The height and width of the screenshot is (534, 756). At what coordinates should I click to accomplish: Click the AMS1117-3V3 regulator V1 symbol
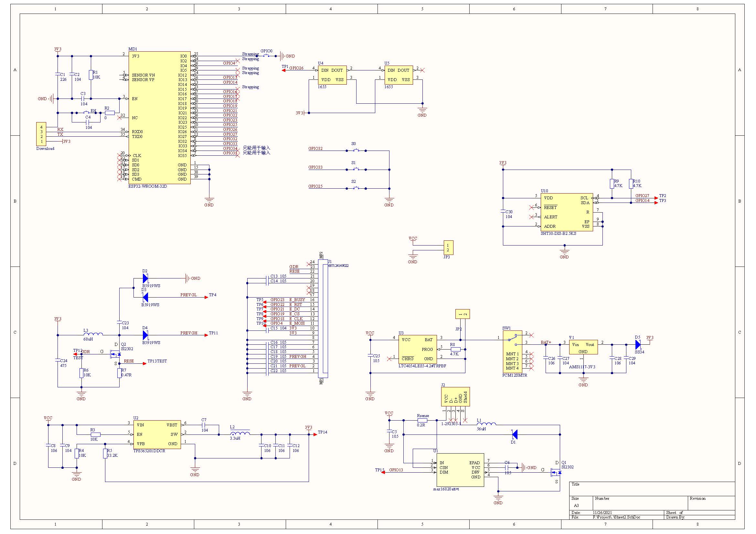coord(583,347)
